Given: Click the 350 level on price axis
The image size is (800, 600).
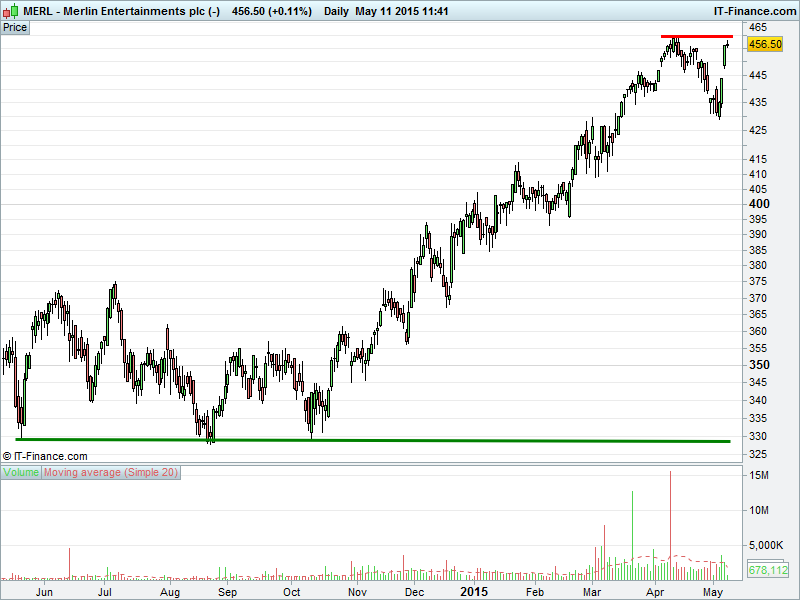Looking at the screenshot, I should 759,365.
